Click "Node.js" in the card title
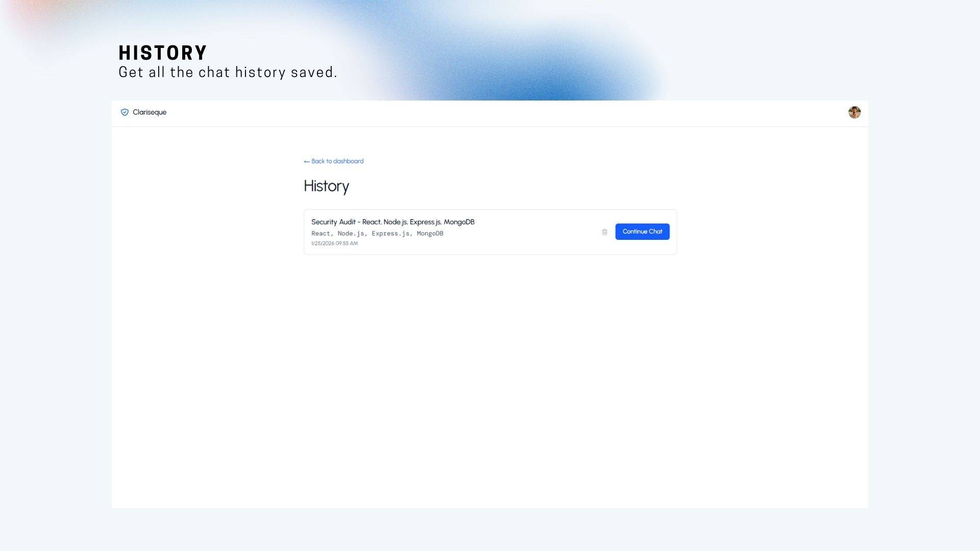The image size is (980, 551). [x=395, y=222]
